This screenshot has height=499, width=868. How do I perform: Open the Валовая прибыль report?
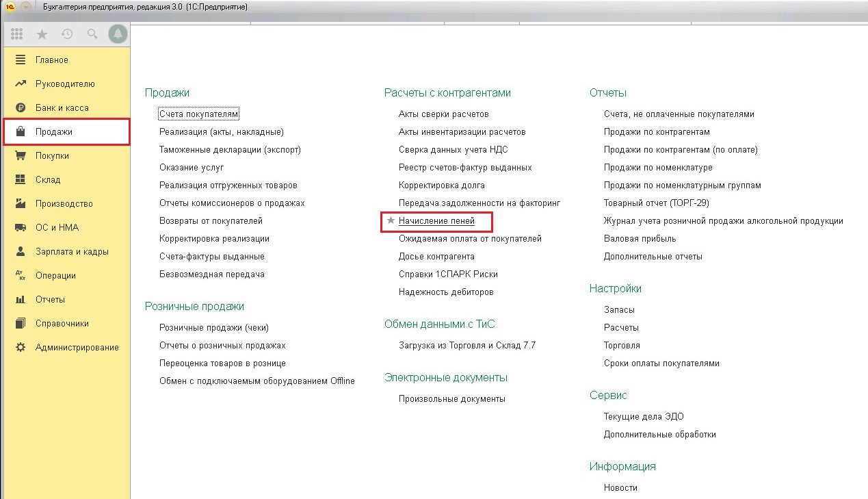640,239
